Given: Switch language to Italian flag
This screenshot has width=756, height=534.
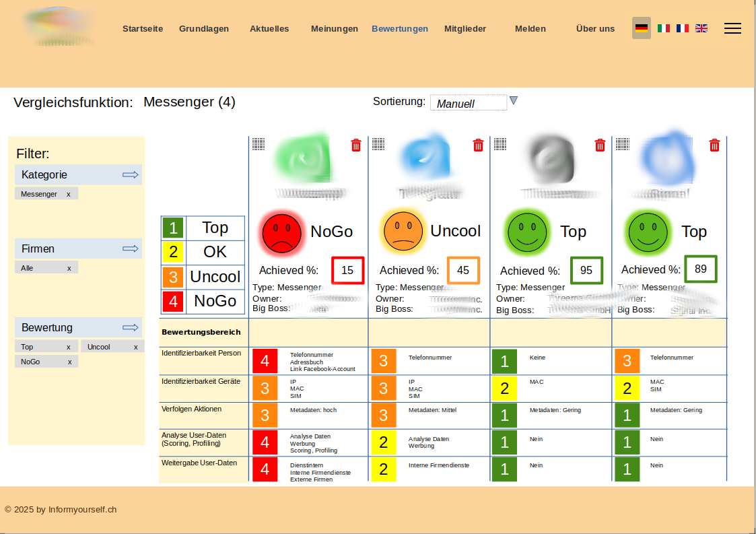Looking at the screenshot, I should click(x=664, y=28).
